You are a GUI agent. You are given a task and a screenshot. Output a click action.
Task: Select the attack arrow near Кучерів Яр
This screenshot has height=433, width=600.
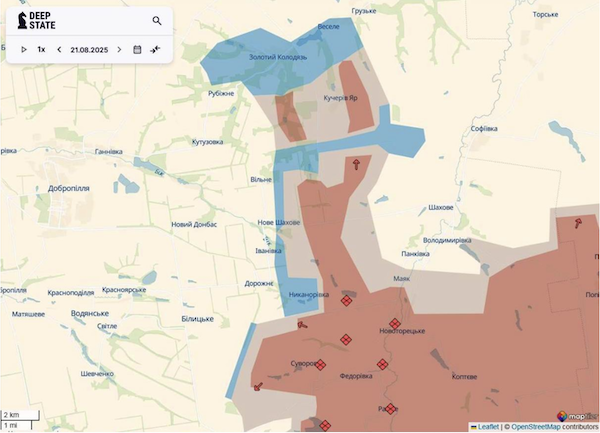point(357,163)
